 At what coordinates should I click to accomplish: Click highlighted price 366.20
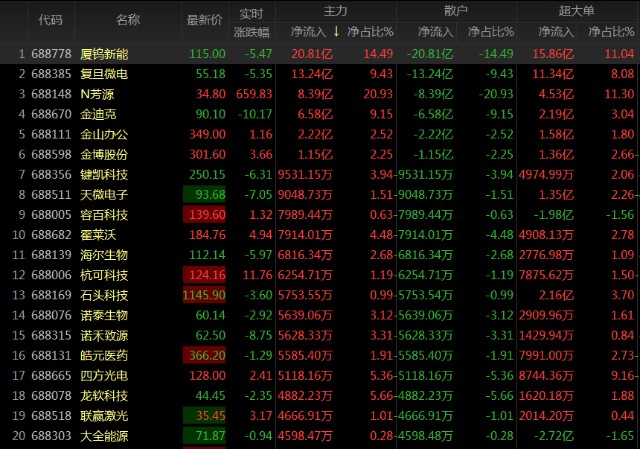pos(204,356)
